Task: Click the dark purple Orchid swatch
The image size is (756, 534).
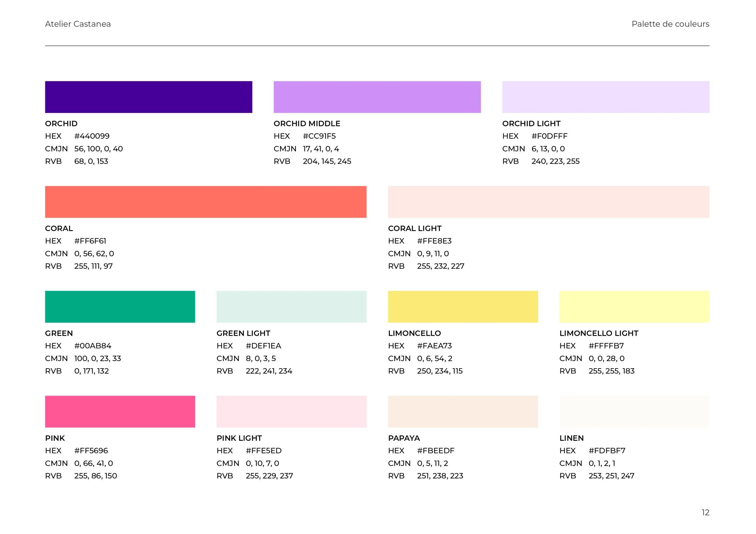Action: tap(149, 97)
